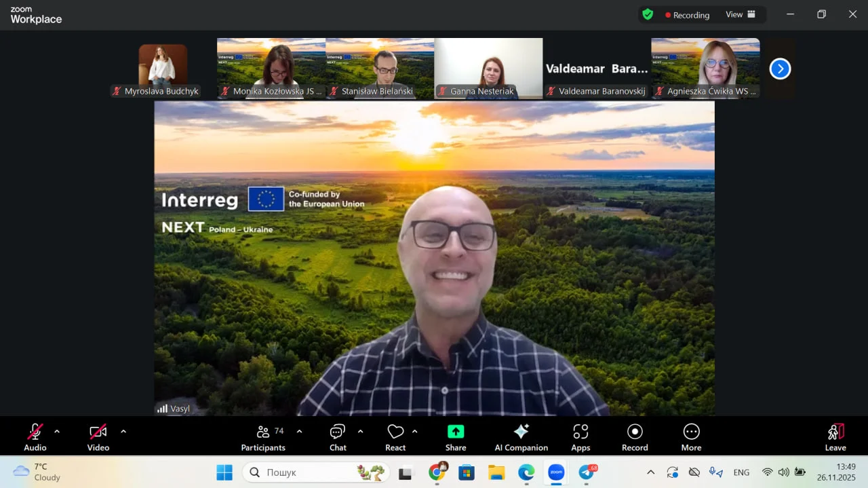Open the AI Companion panel
Image resolution: width=868 pixels, height=488 pixels.
(521, 437)
